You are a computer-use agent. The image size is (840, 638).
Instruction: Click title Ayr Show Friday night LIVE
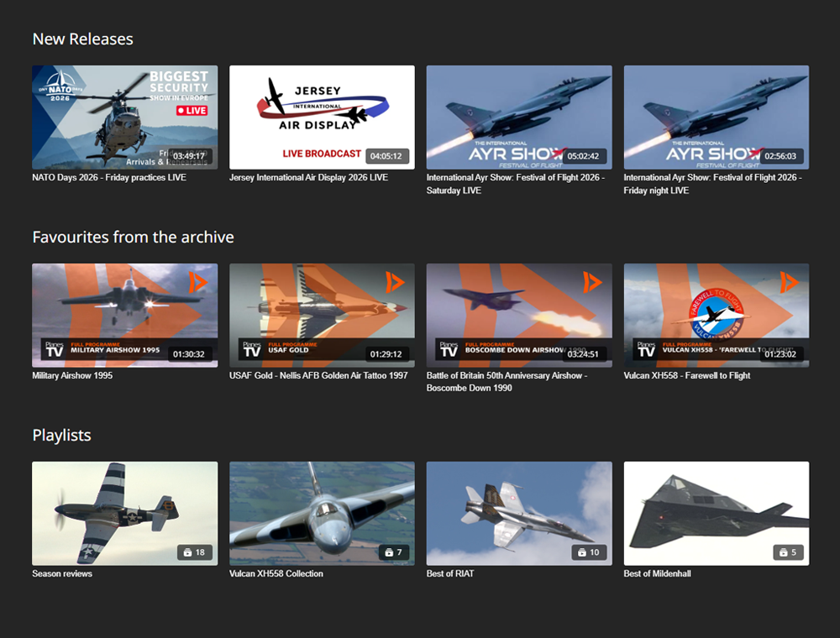coord(712,184)
